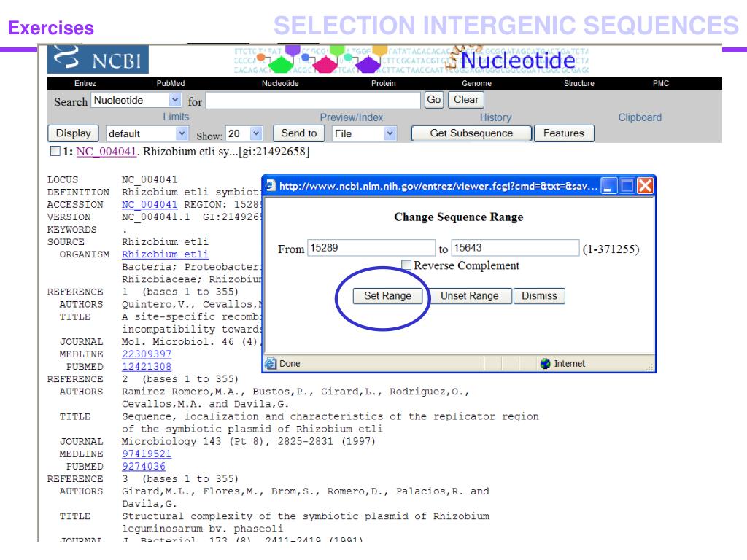The image size is (747, 560).
Task: Click the Display button
Action: pos(73,133)
